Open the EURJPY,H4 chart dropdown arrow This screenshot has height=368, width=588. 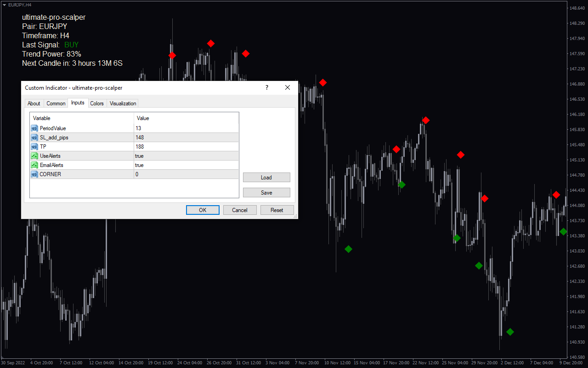click(4, 5)
